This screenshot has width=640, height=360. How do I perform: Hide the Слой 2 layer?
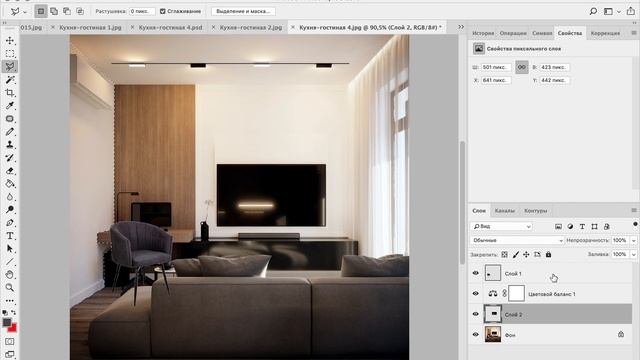pyautogui.click(x=476, y=314)
